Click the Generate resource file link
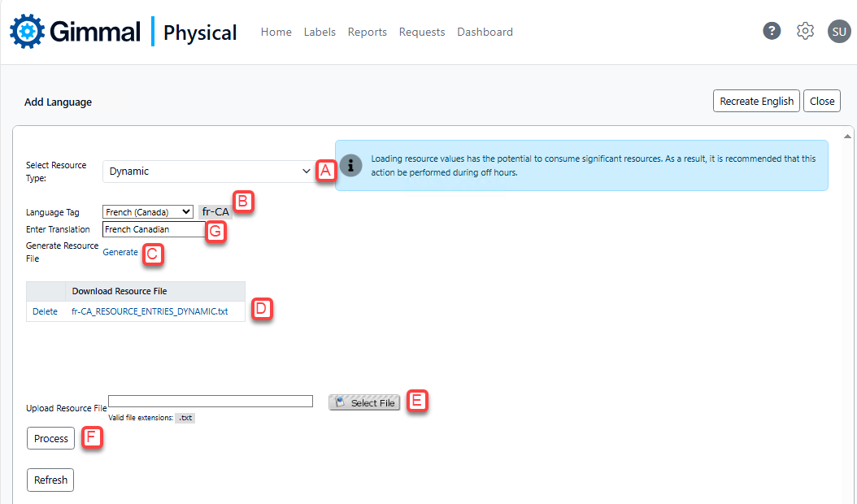 (x=120, y=252)
